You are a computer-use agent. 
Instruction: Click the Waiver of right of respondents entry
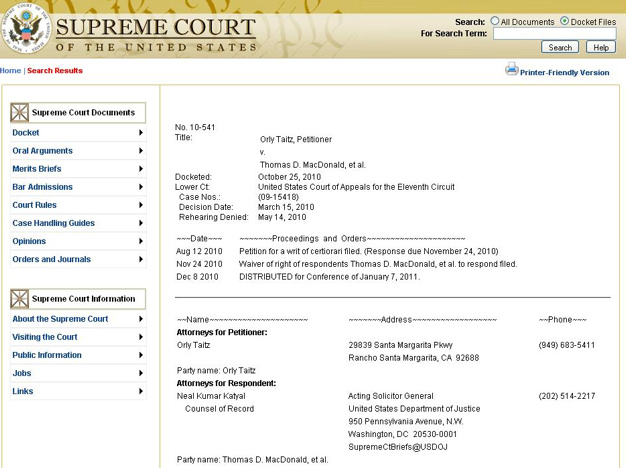point(378,264)
